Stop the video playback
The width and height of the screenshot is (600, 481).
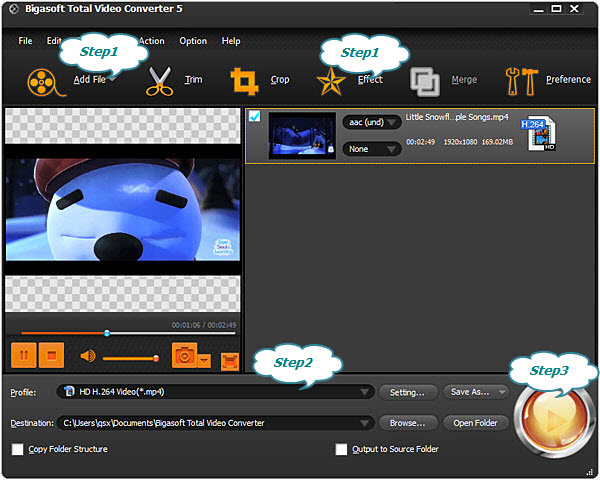click(51, 355)
